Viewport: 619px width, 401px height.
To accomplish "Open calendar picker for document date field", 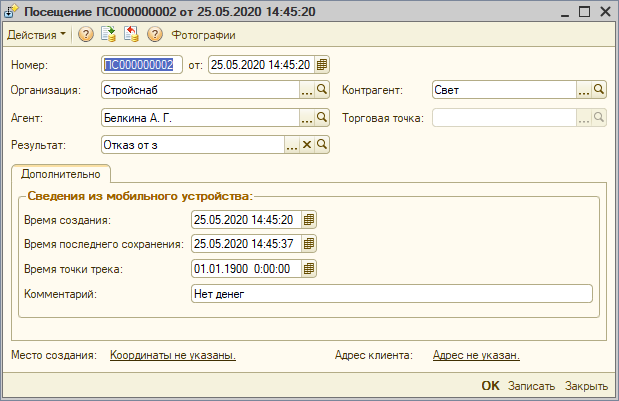I will (x=322, y=65).
